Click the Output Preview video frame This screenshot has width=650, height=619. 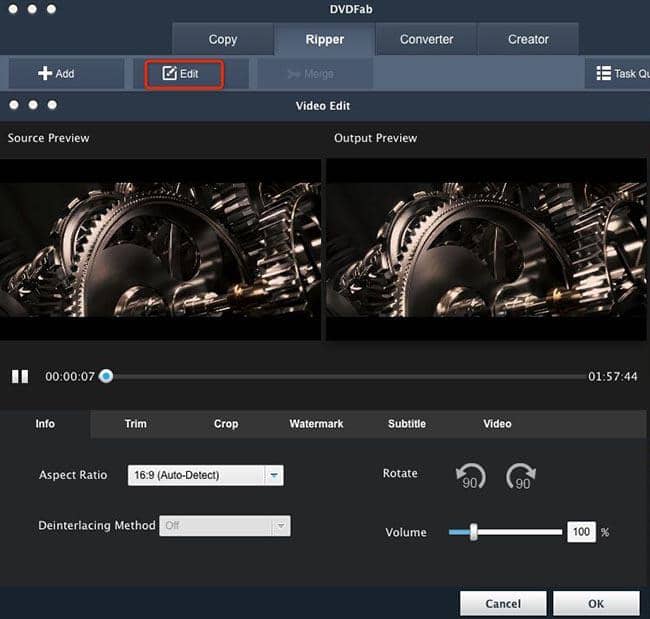(486, 250)
